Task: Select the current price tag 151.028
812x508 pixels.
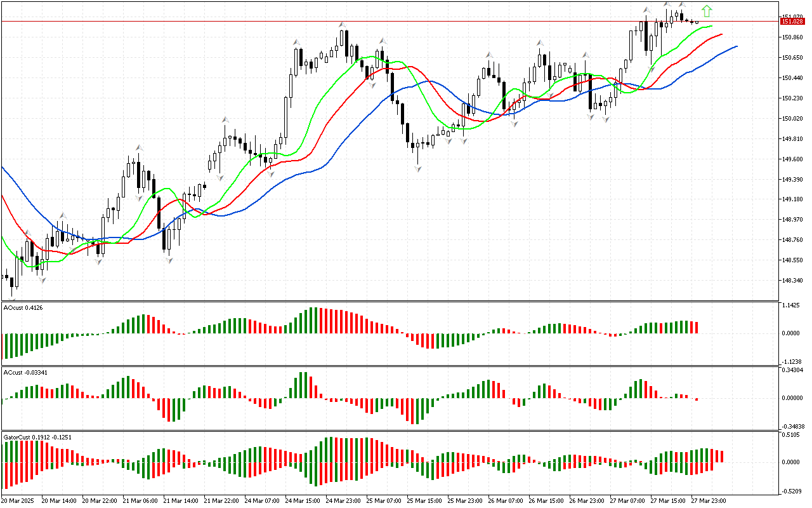Action: click(794, 22)
